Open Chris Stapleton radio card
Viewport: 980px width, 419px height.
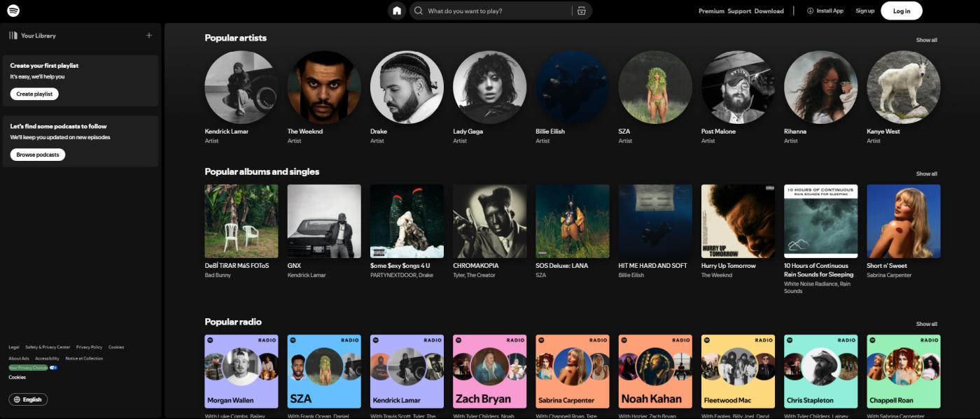coord(820,371)
